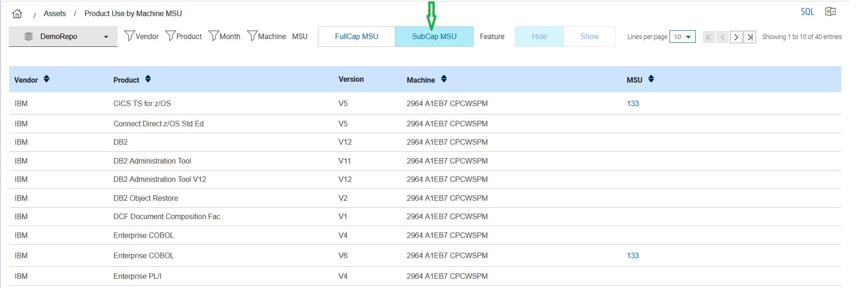Switch to FullCap MSU view
Image resolution: width=868 pixels, height=288 pixels.
356,36
